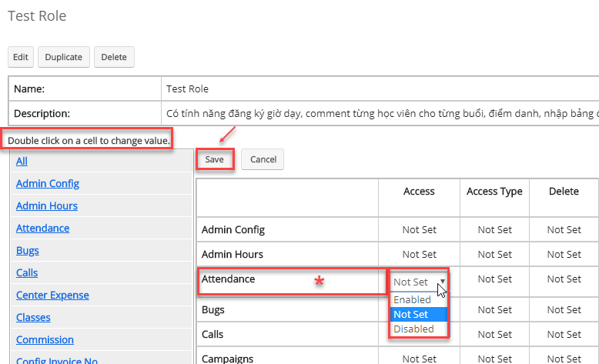The width and height of the screenshot is (599, 364).
Task: Click Bugs Delete cell Not Set
Action: pos(564,310)
